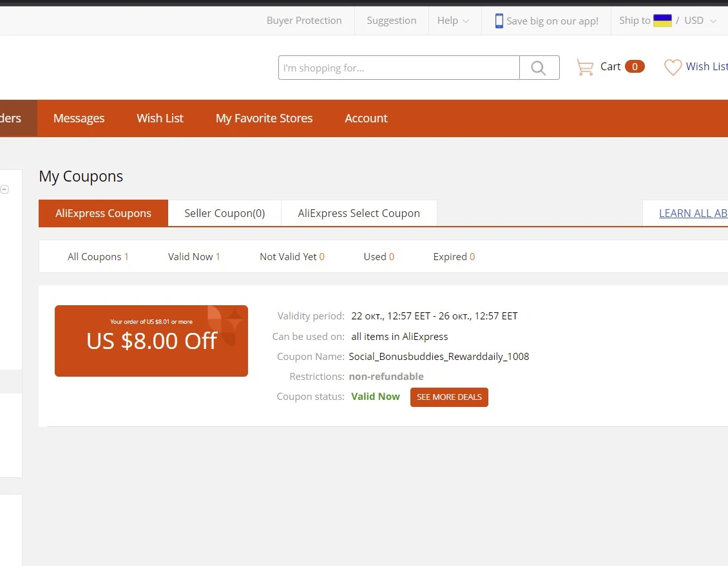The image size is (728, 566).
Task: Click the SEE MORE DEALS button
Action: (449, 397)
